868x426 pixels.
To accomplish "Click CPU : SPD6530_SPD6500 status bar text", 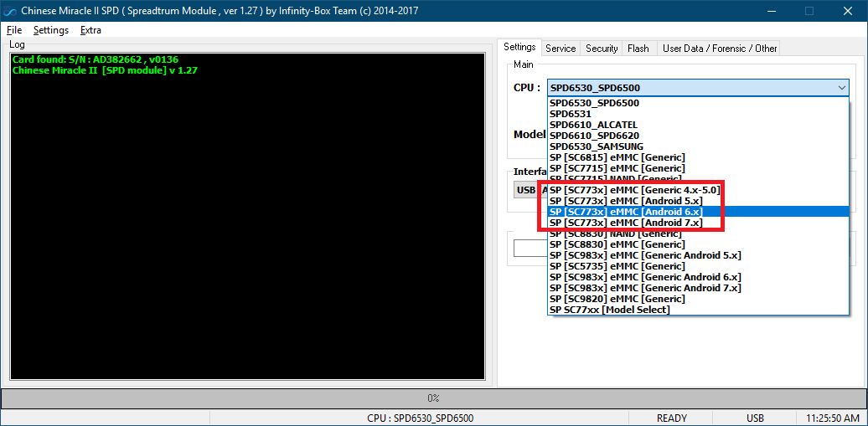I will (x=420, y=418).
